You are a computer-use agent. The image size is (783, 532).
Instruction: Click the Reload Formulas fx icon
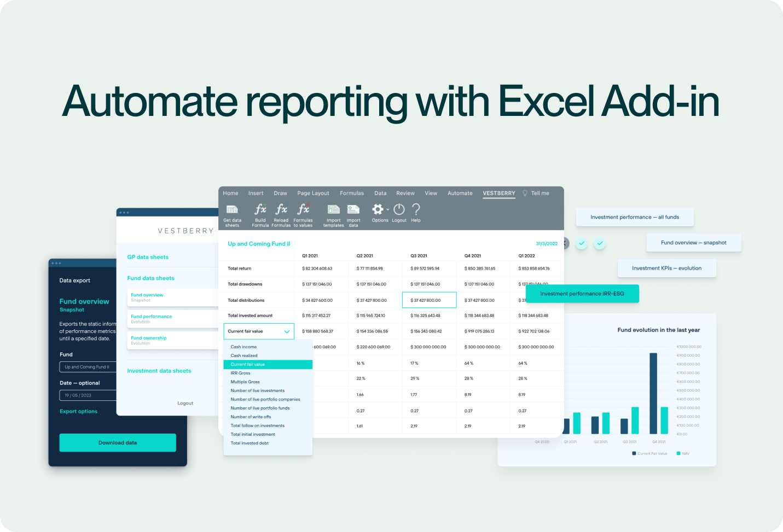click(x=281, y=209)
